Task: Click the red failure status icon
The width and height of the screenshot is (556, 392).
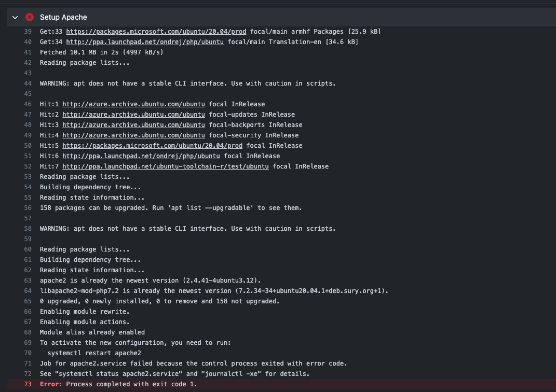Action: coord(30,17)
